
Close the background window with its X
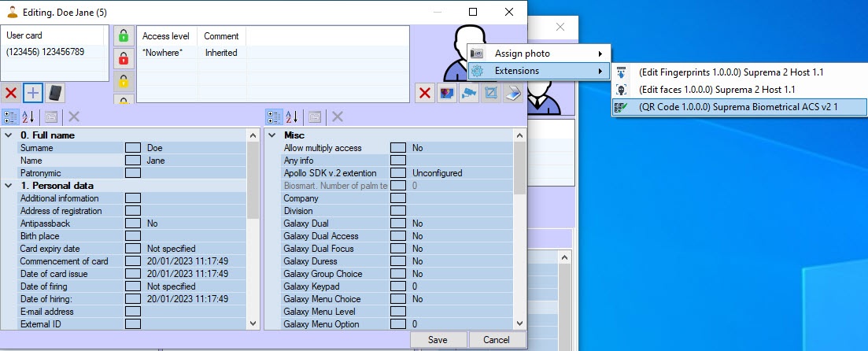coord(560,27)
